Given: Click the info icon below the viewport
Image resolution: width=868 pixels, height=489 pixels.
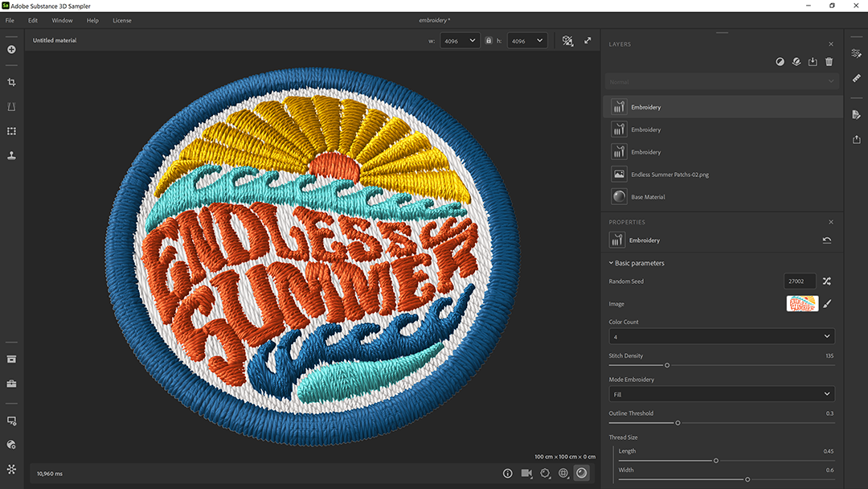Looking at the screenshot, I should point(507,474).
